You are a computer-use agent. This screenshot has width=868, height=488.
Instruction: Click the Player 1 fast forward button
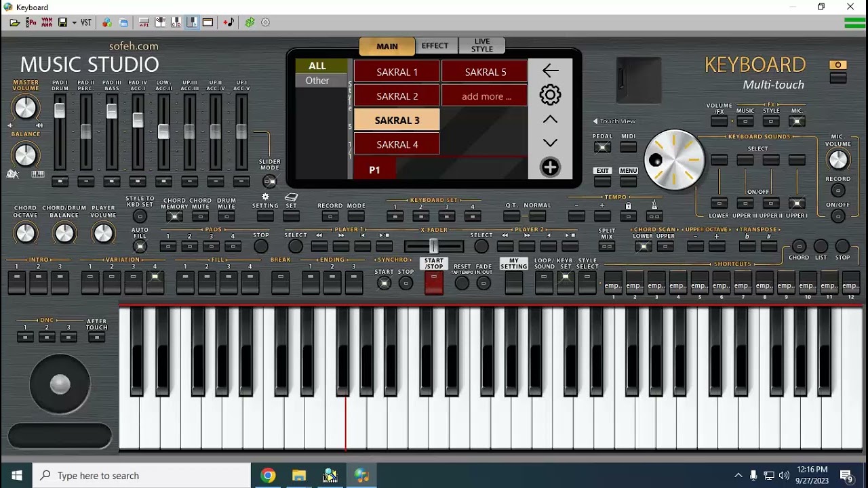[x=341, y=246]
